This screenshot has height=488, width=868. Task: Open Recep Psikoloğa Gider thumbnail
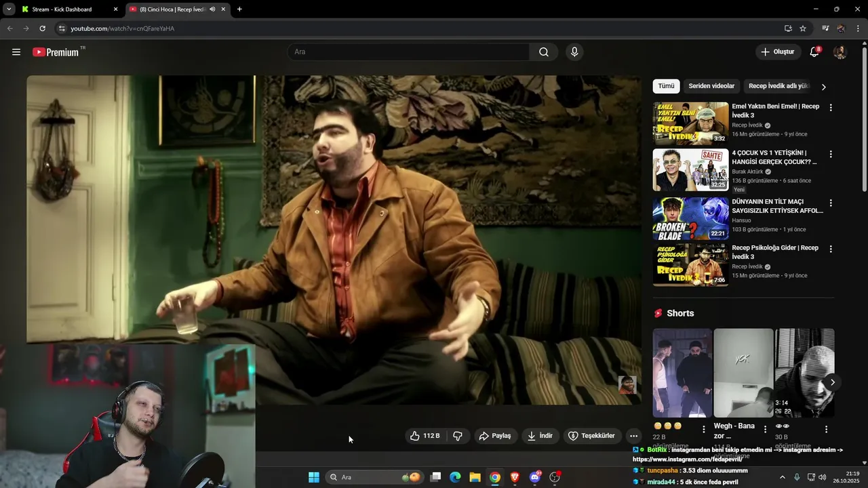coord(690,264)
